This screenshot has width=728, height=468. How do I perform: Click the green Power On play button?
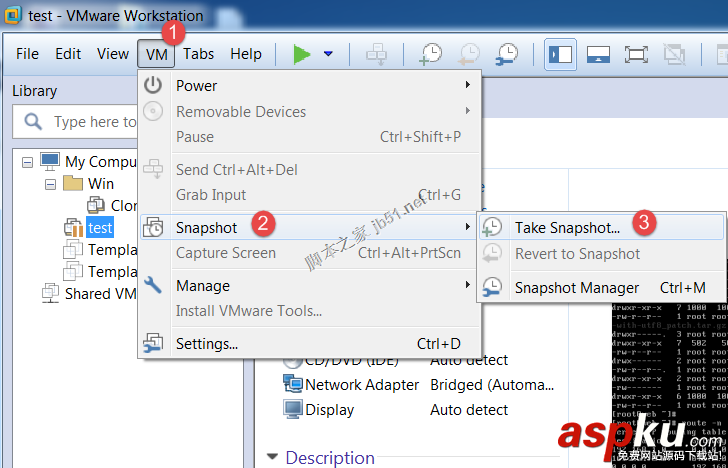[302, 54]
